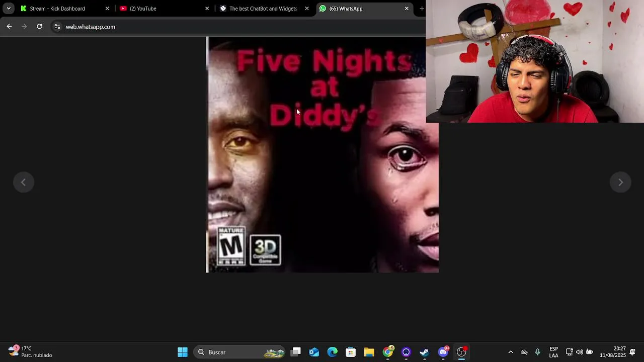Open volume control tray icon
This screenshot has height=362, width=644.
(x=579, y=352)
